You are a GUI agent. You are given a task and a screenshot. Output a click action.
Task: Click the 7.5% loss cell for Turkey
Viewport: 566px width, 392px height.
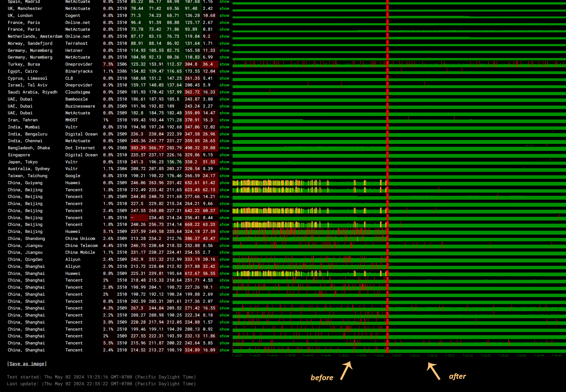pos(108,64)
